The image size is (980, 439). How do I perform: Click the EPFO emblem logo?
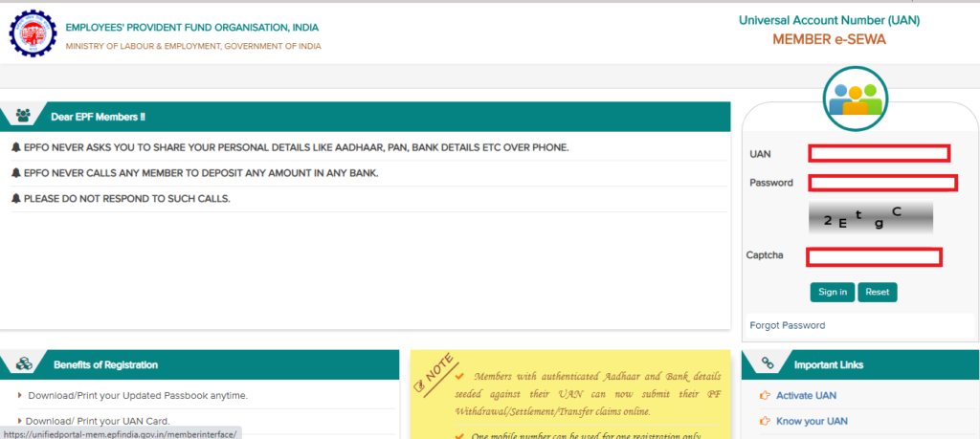point(32,33)
